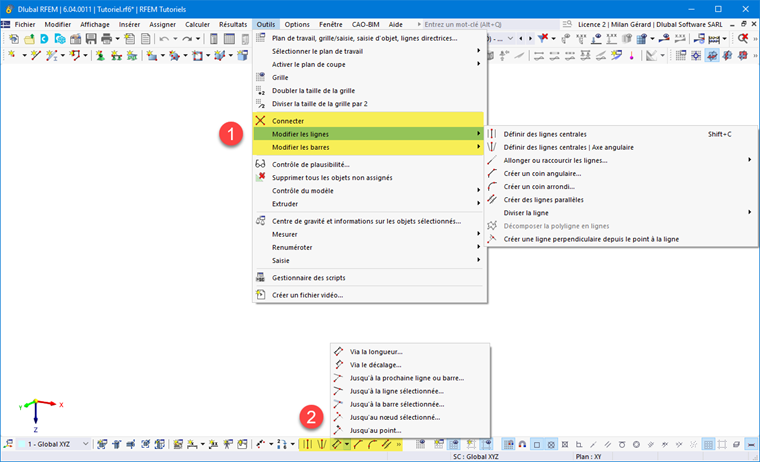
Task: Click the extend or shorten lines toolbar icon
Action: [337, 444]
